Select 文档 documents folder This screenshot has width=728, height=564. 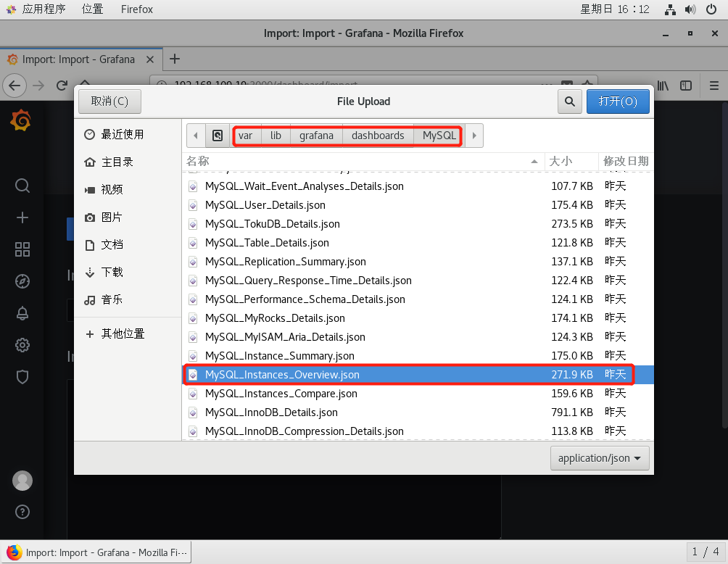(x=128, y=244)
